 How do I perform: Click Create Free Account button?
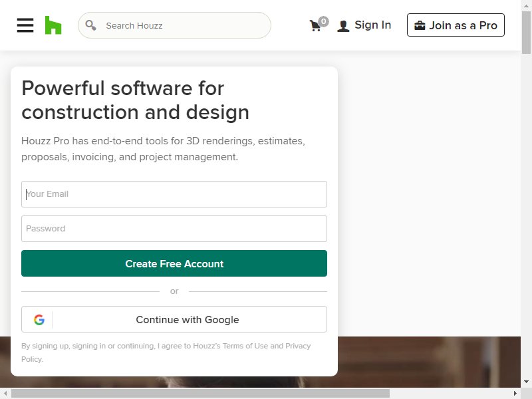coord(174,263)
